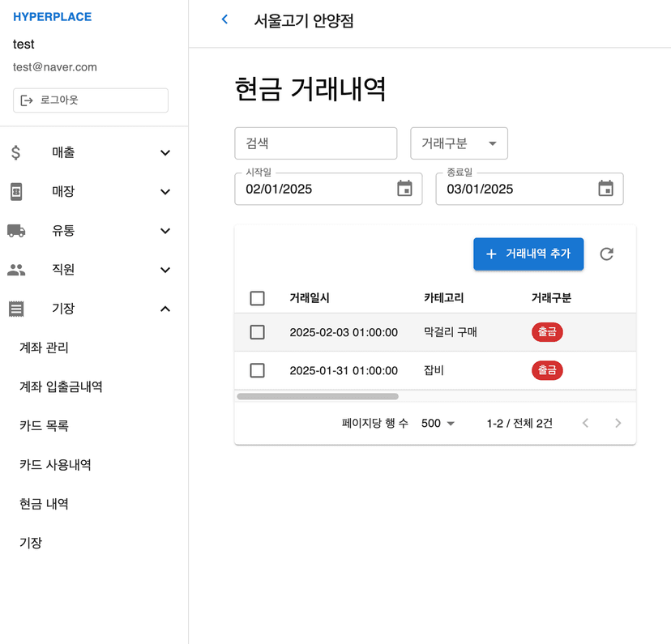Click the dollar sign 매출 icon

click(16, 152)
